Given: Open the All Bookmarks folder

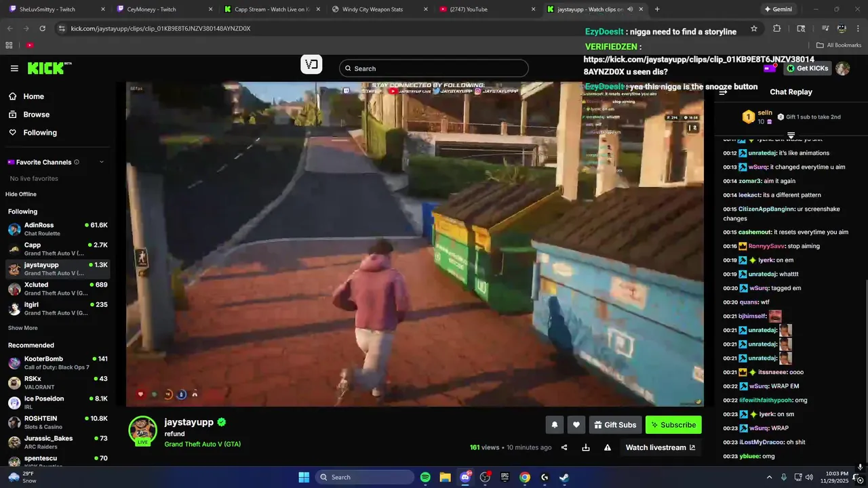Looking at the screenshot, I should [x=839, y=45].
